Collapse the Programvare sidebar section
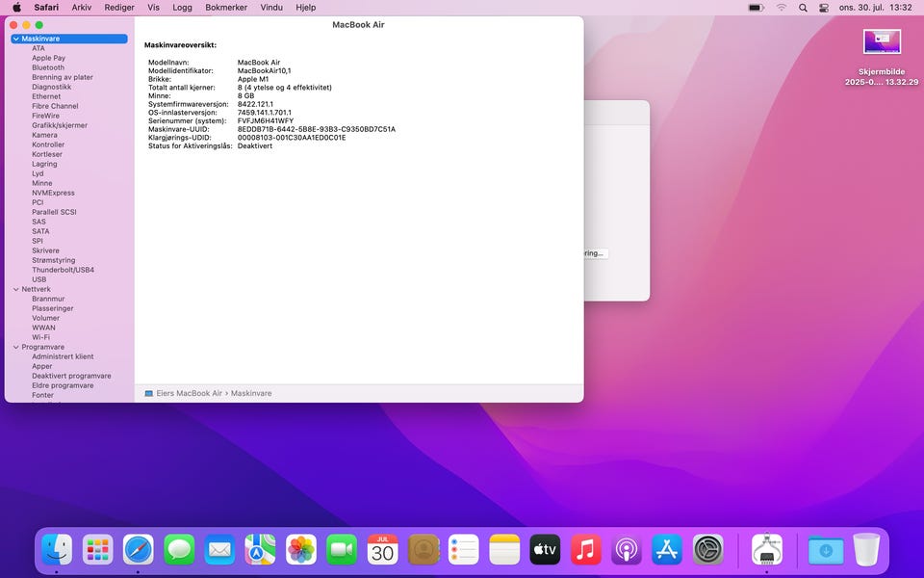This screenshot has height=578, width=924. click(16, 347)
